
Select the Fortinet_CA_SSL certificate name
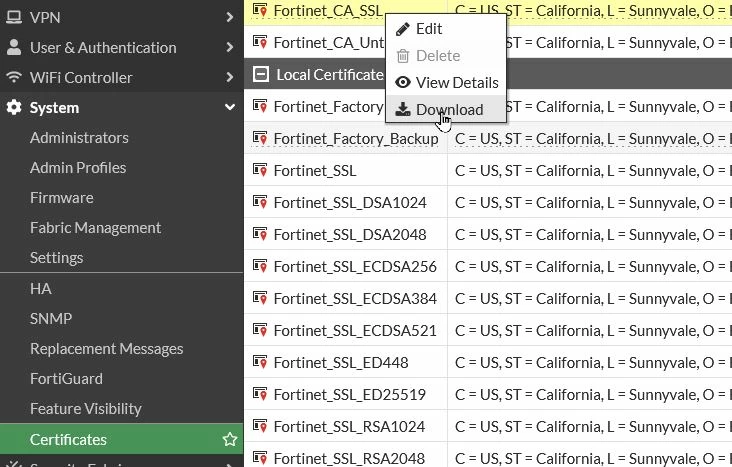tap(328, 10)
